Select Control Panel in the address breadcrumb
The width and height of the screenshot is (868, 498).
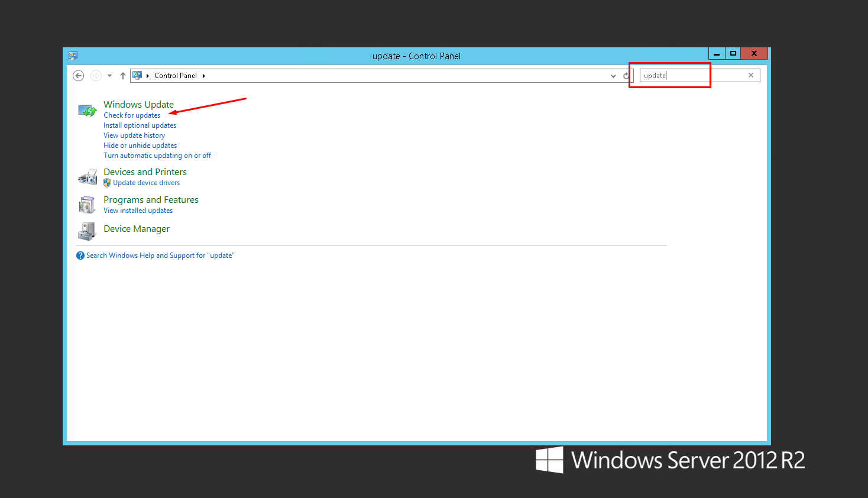coord(175,76)
